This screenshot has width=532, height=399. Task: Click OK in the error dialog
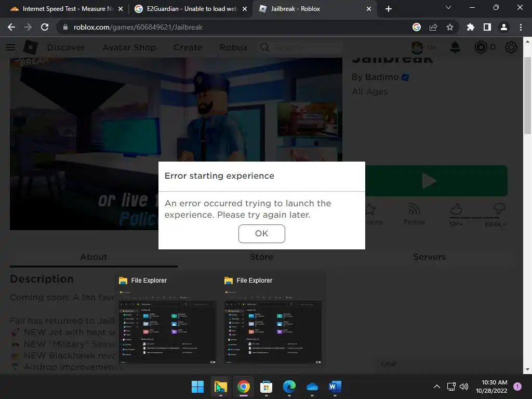pos(262,233)
